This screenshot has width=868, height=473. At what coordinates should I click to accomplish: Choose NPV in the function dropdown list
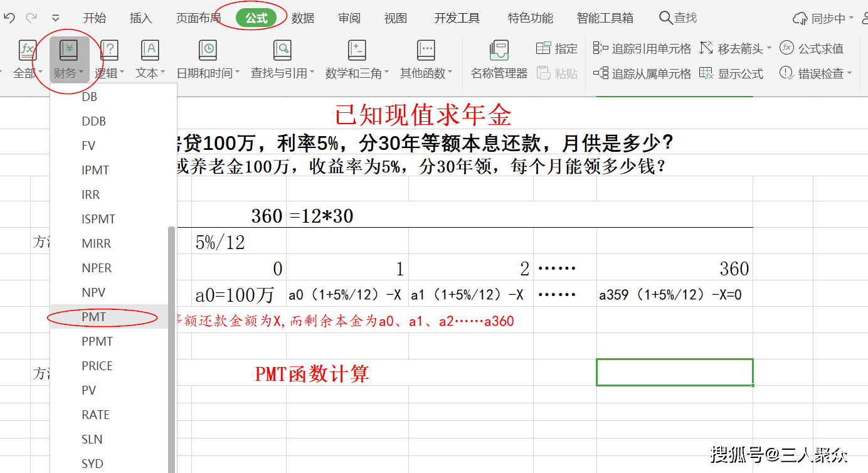[93, 292]
